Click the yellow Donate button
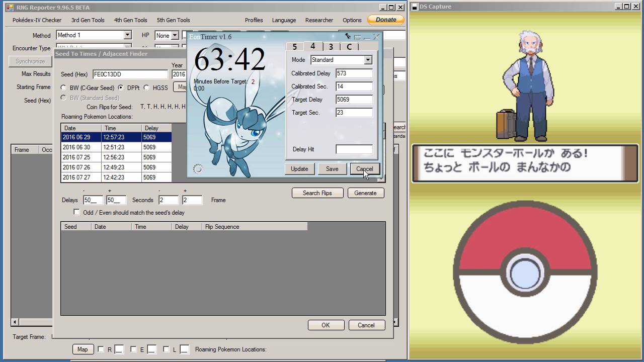Screen dimensions: 644x362 point(386,20)
